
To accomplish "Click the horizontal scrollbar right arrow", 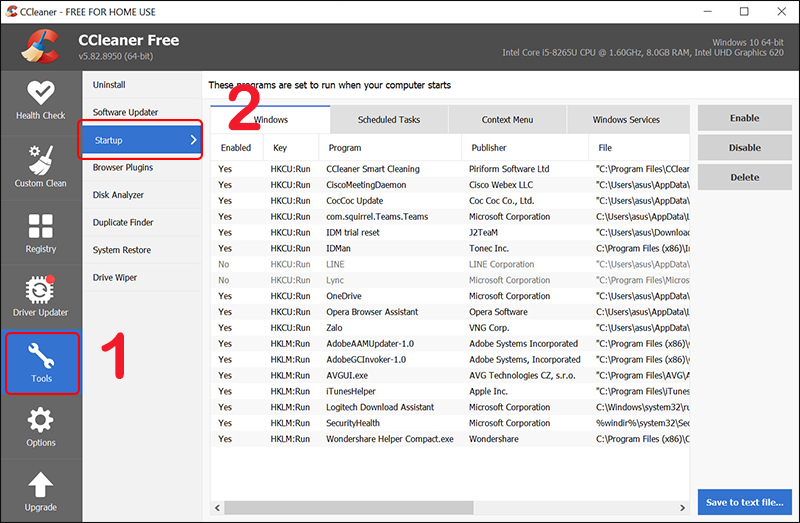I will (x=682, y=508).
